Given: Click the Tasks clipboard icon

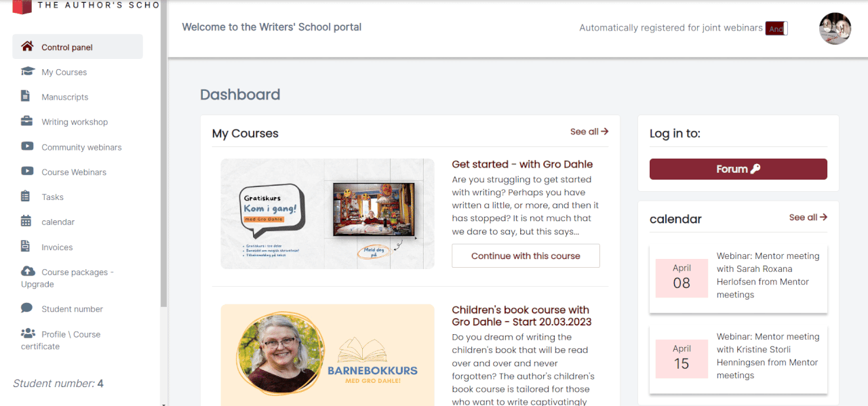Looking at the screenshot, I should [x=26, y=197].
